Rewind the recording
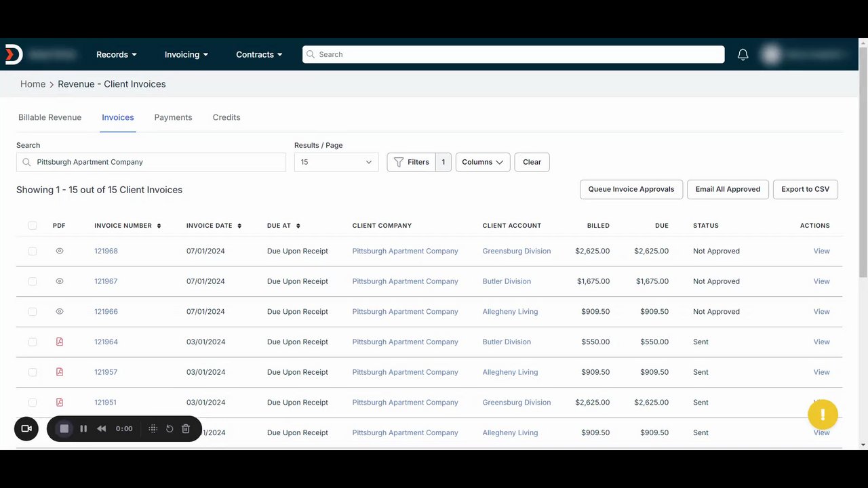This screenshot has height=488, width=868. click(102, 428)
